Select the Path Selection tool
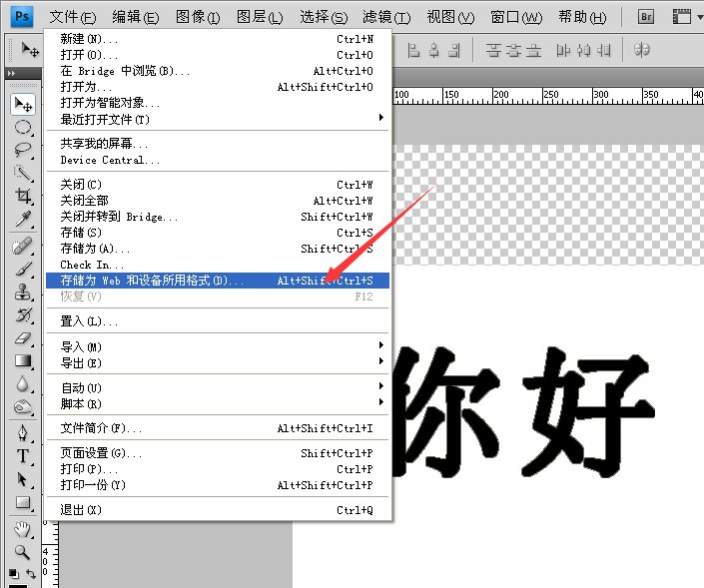Image resolution: width=704 pixels, height=588 pixels. tap(23, 480)
